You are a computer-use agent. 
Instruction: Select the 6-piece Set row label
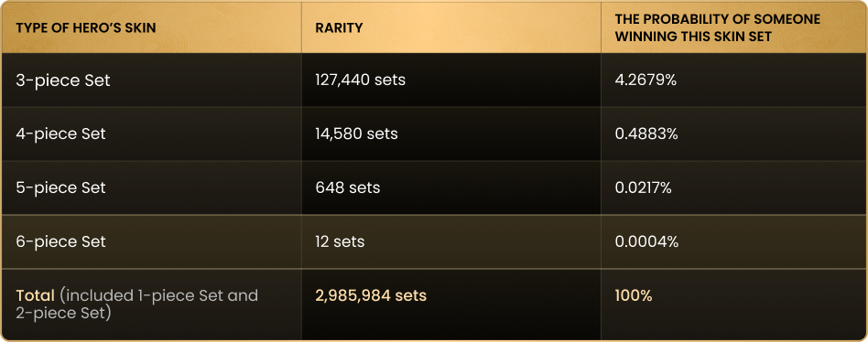tap(61, 242)
